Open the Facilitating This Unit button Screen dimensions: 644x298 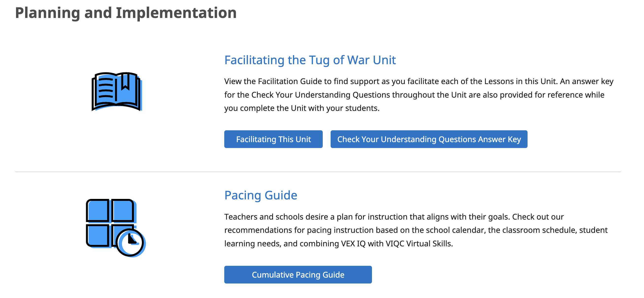pyautogui.click(x=273, y=139)
